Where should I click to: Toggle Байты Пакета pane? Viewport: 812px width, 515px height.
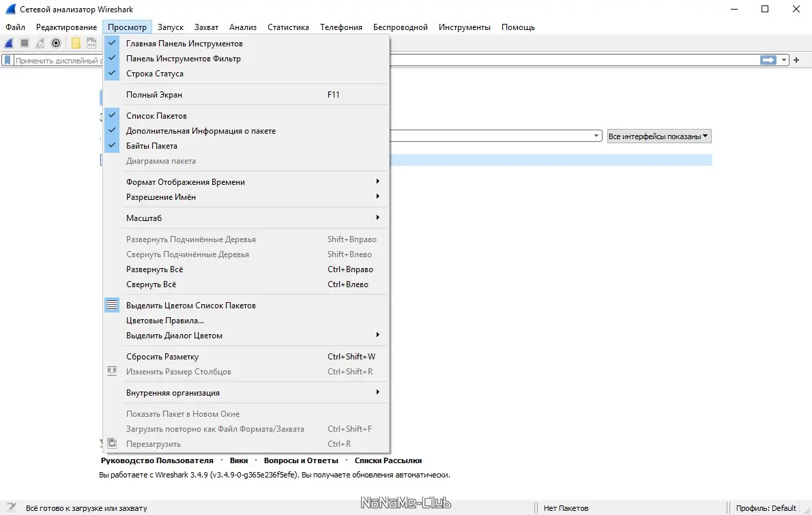pos(246,146)
